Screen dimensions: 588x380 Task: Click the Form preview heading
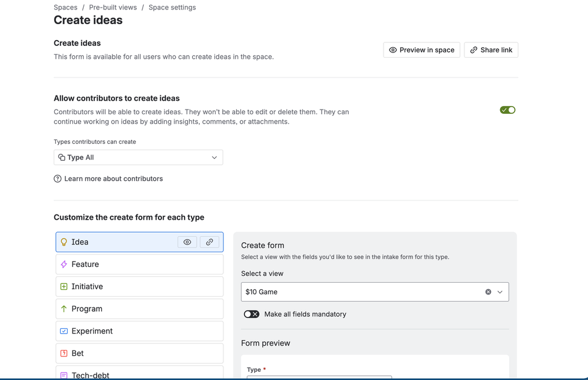(x=266, y=343)
